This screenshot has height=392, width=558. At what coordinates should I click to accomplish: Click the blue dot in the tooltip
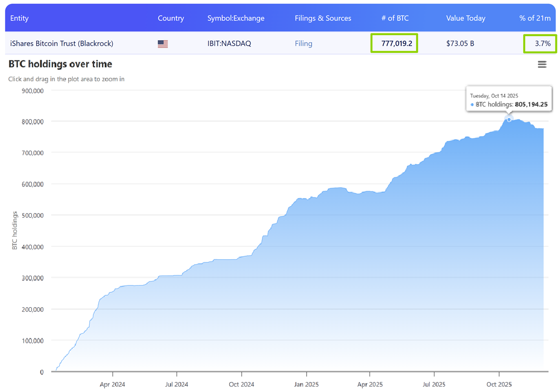pyautogui.click(x=472, y=105)
